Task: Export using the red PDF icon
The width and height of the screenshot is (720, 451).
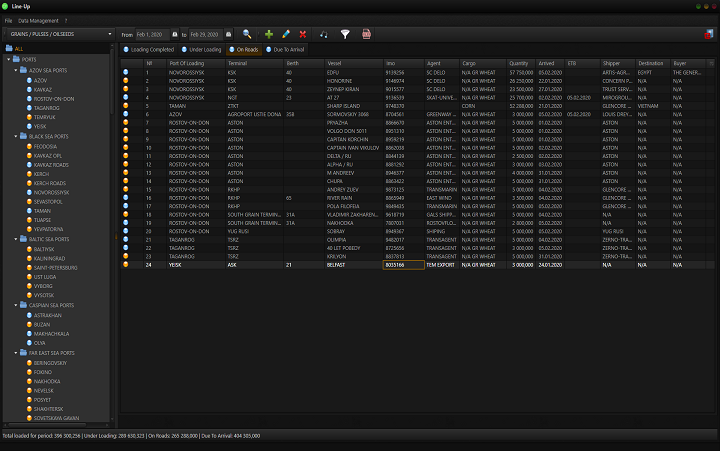Action: pos(366,34)
